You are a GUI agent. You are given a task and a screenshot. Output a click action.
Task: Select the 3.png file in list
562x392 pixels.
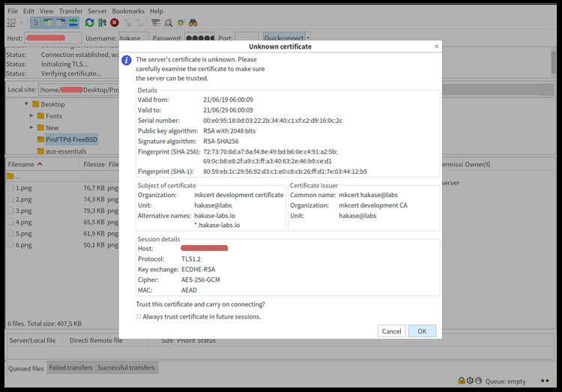pyautogui.click(x=24, y=211)
